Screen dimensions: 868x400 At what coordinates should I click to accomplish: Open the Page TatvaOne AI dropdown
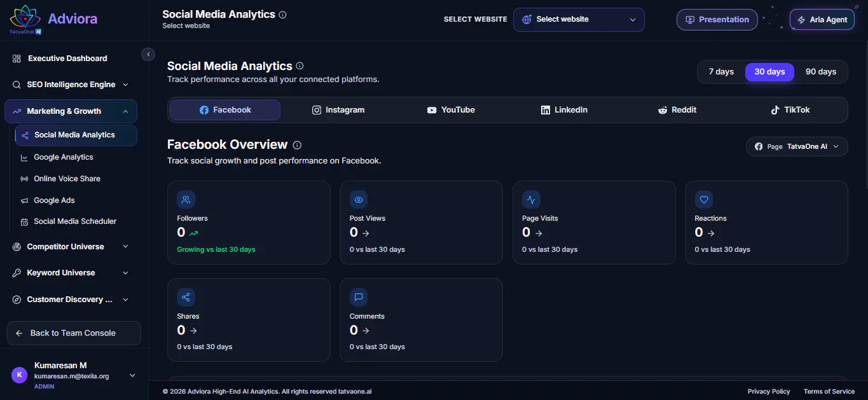coord(797,146)
